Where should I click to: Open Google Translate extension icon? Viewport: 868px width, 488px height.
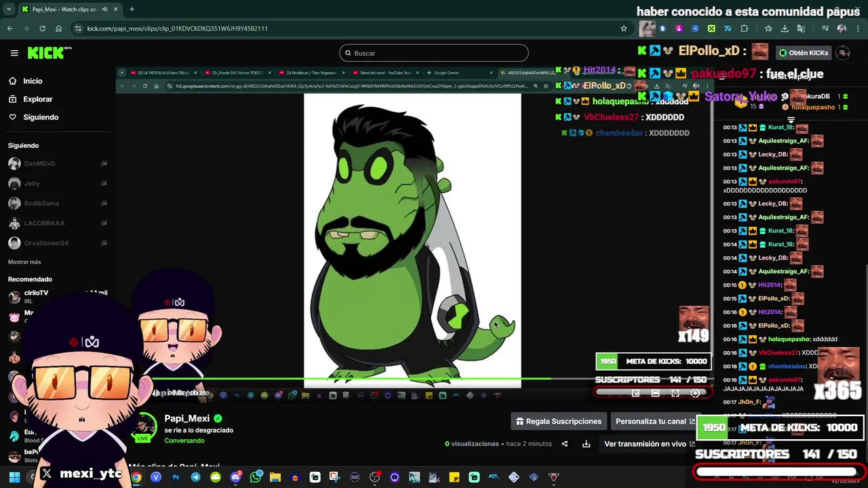coord(801,28)
